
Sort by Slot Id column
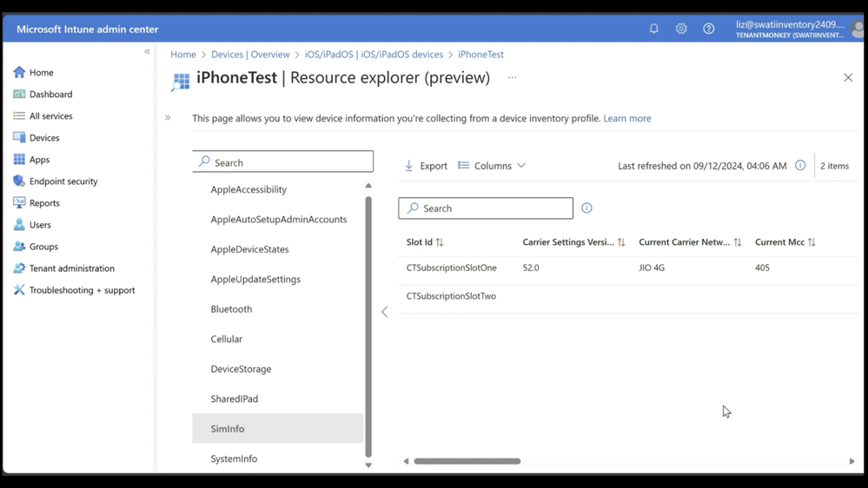point(425,241)
